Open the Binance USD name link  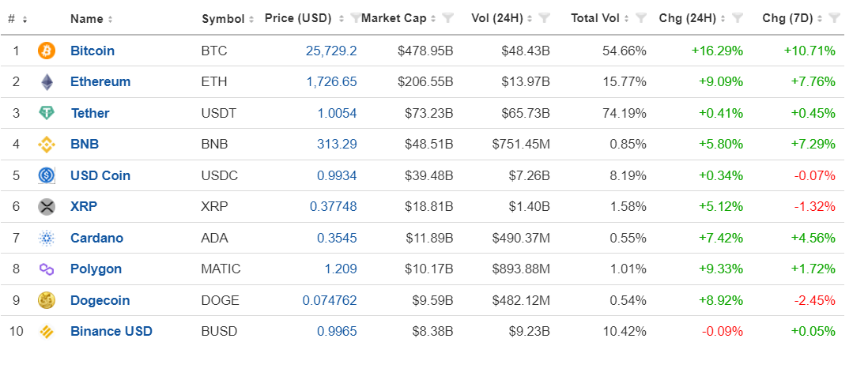[111, 331]
